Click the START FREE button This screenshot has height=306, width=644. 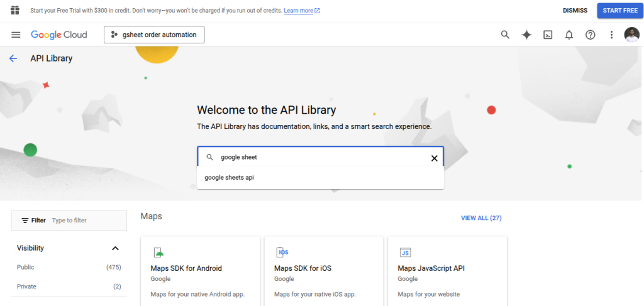(x=620, y=11)
